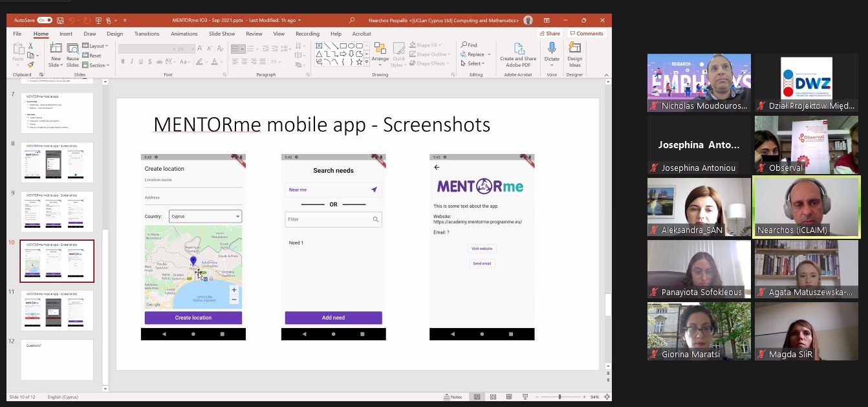
Task: Fit slide to current window icon
Action: coord(606,397)
